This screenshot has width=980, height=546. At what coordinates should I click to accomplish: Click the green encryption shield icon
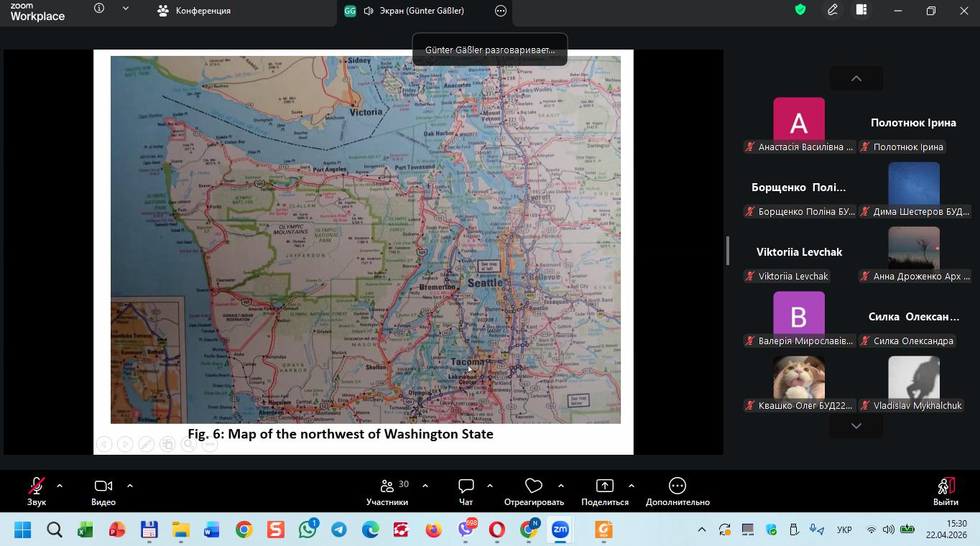point(800,10)
